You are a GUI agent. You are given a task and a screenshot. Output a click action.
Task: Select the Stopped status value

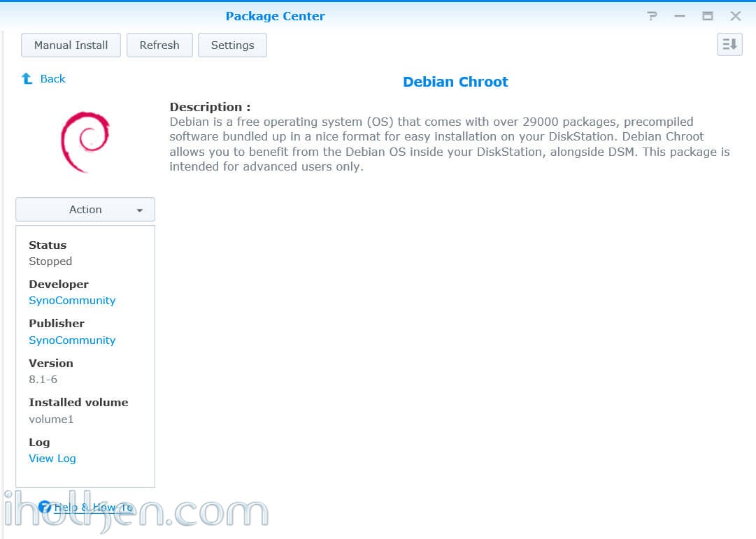click(x=50, y=261)
